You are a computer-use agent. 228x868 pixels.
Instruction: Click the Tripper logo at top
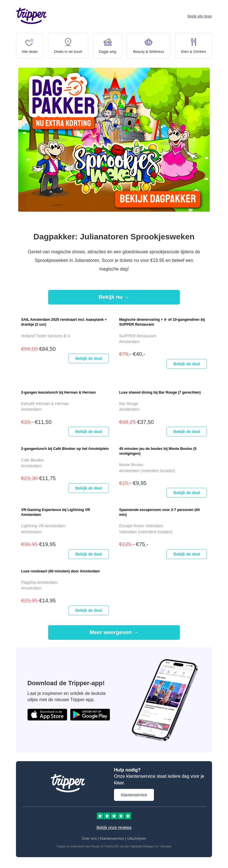click(x=31, y=15)
